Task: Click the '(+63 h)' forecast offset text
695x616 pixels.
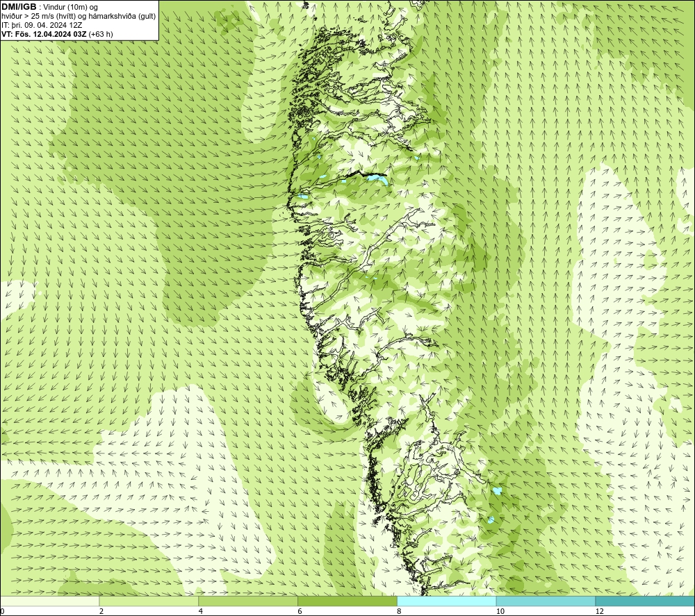Action: (101, 34)
